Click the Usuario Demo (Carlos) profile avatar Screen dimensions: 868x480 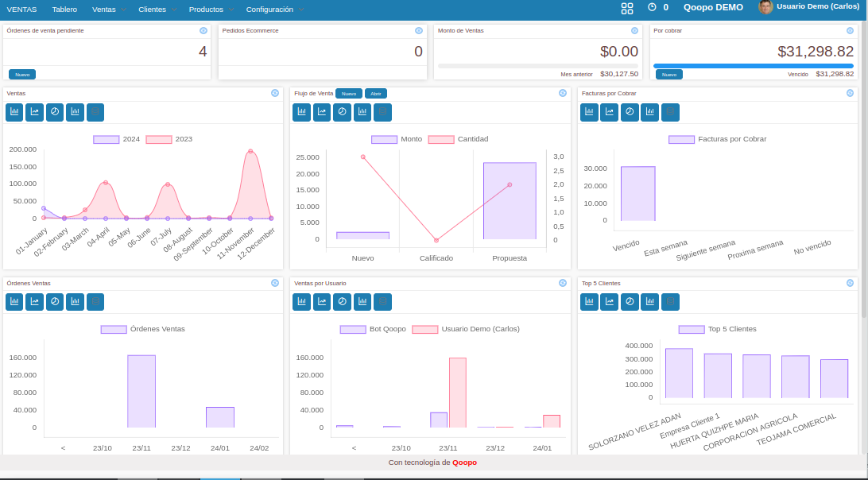(765, 9)
